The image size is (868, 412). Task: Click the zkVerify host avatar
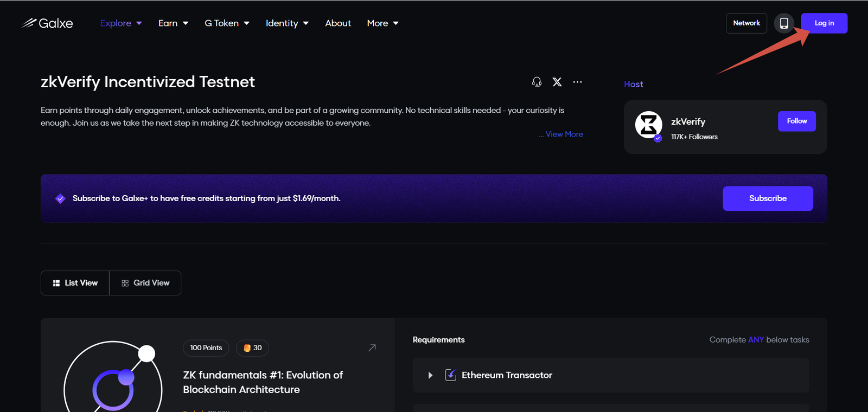pos(648,125)
